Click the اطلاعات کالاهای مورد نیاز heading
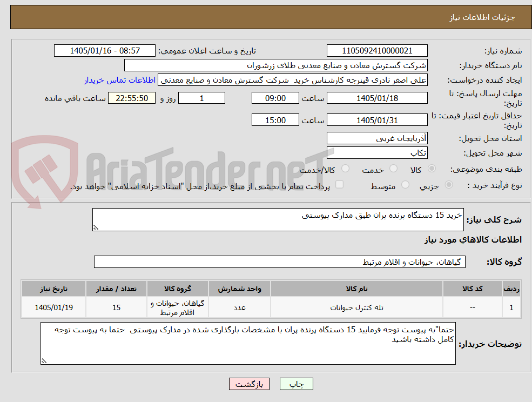Viewport: 532px width, 402px height. tap(473, 240)
